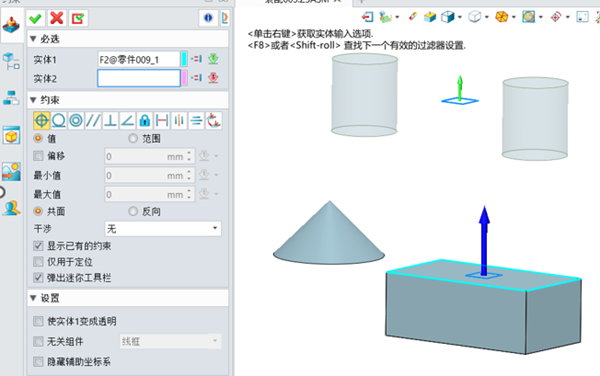Click the 偏移 value field

tap(150, 156)
